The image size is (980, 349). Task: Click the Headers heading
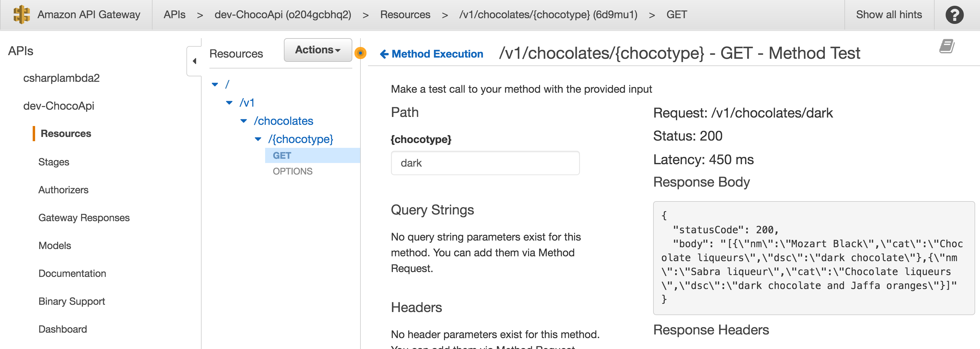click(x=416, y=307)
